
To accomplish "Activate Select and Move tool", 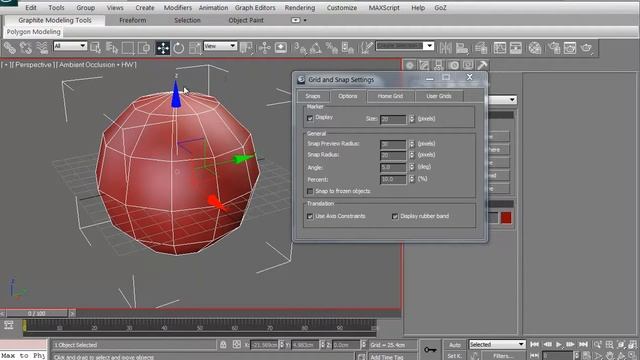I will tap(163, 48).
